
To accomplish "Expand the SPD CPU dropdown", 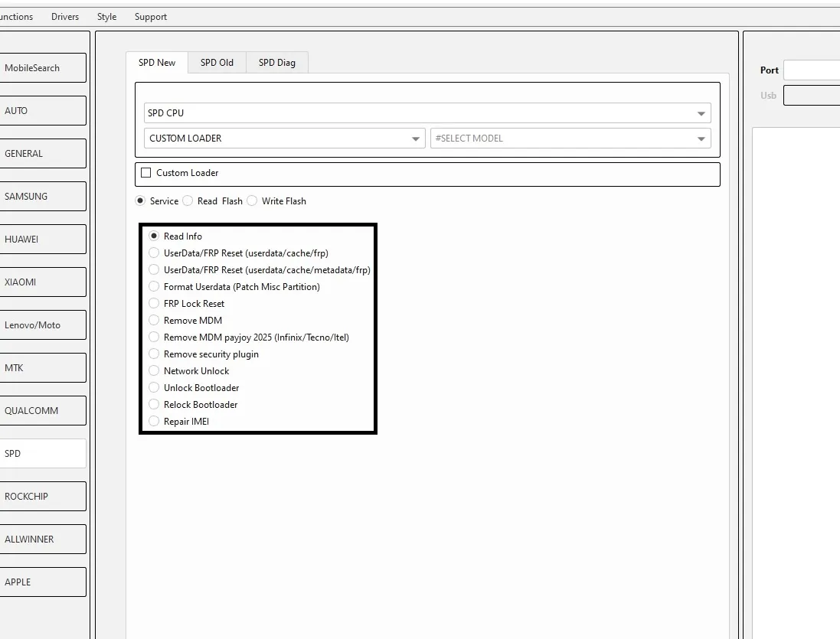I will pos(427,113).
